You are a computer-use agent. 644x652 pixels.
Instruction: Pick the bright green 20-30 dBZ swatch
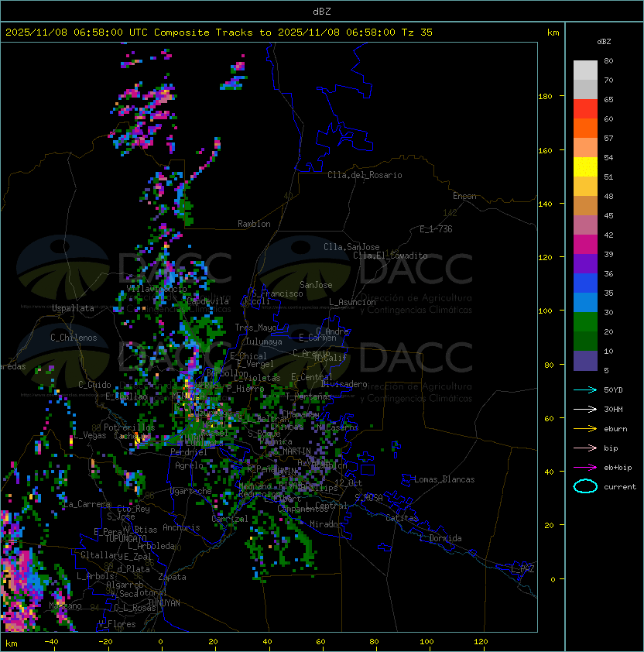click(x=585, y=322)
